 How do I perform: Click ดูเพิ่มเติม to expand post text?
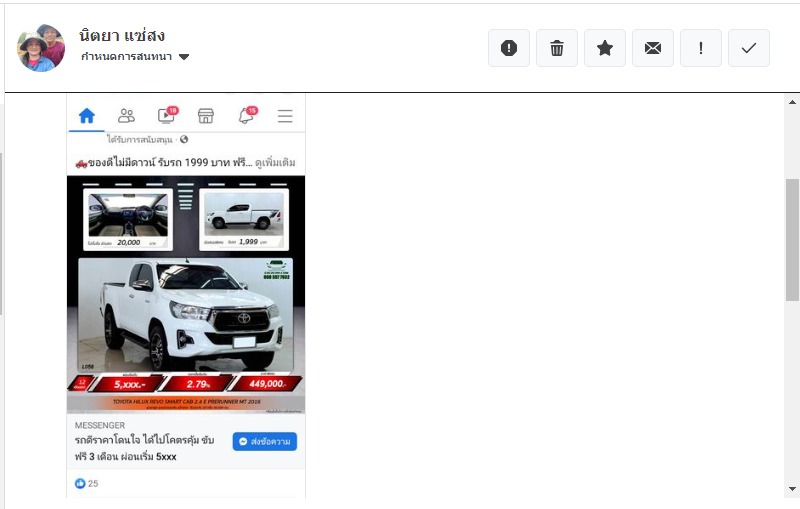(275, 162)
